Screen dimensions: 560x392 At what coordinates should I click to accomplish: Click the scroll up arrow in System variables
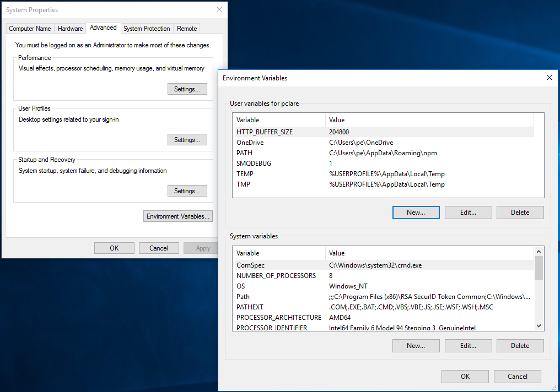539,252
